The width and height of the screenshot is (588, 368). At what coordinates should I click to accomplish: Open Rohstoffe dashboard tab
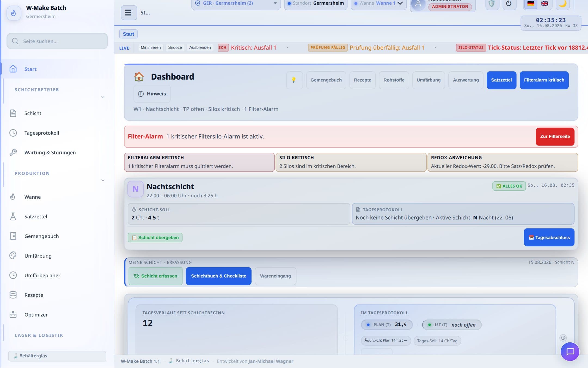(394, 80)
